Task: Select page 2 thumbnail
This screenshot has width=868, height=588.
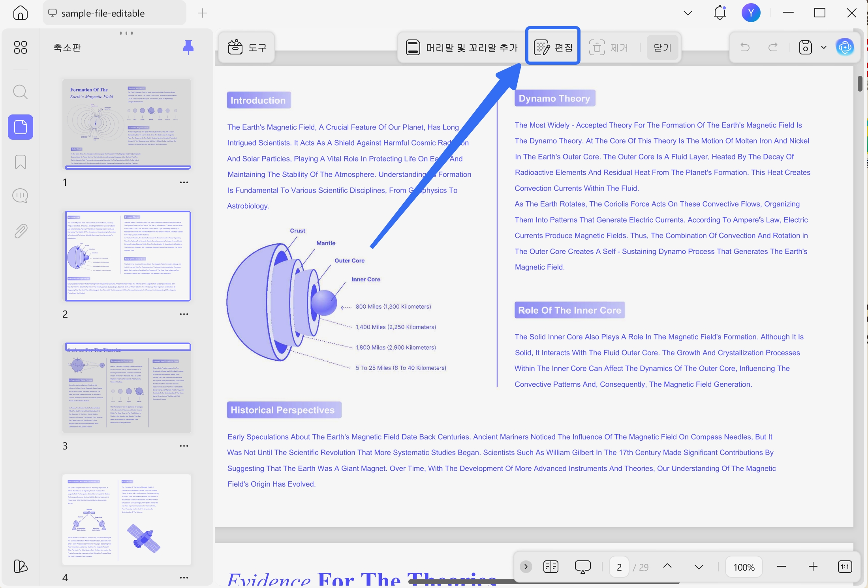Action: (x=128, y=256)
